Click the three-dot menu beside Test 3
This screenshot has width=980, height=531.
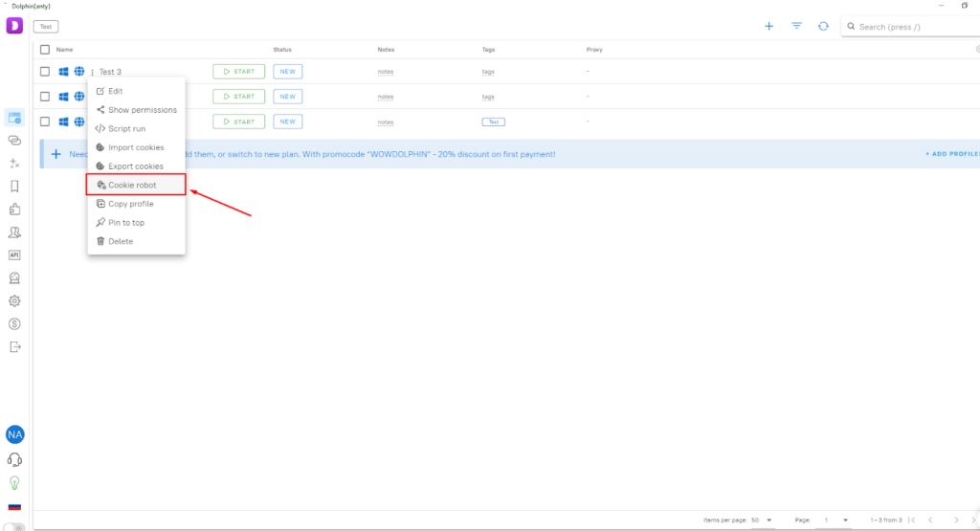[x=92, y=72]
